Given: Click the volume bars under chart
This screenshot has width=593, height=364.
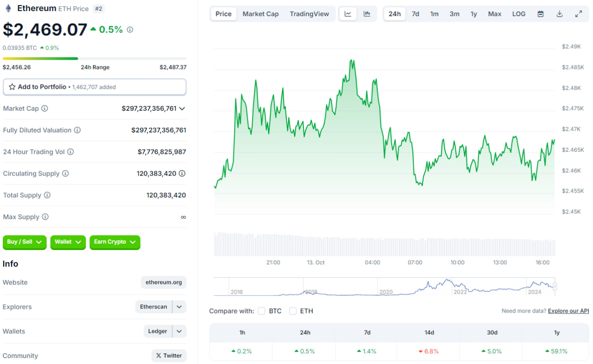Looking at the screenshot, I should tap(384, 244).
